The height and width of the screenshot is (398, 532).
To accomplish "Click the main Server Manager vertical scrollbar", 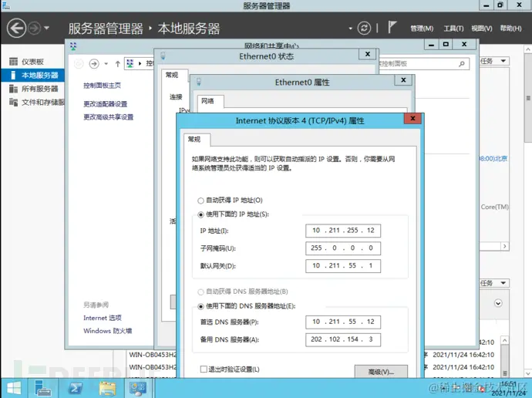I will tap(528, 97).
